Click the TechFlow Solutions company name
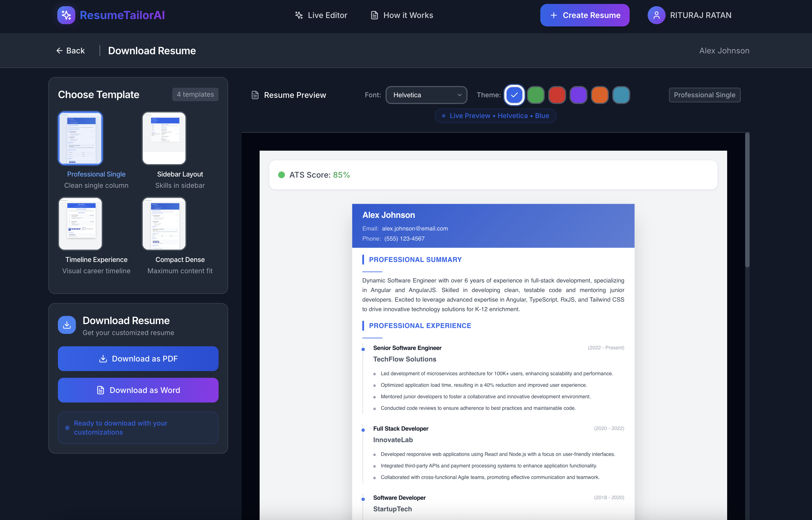 (x=405, y=359)
